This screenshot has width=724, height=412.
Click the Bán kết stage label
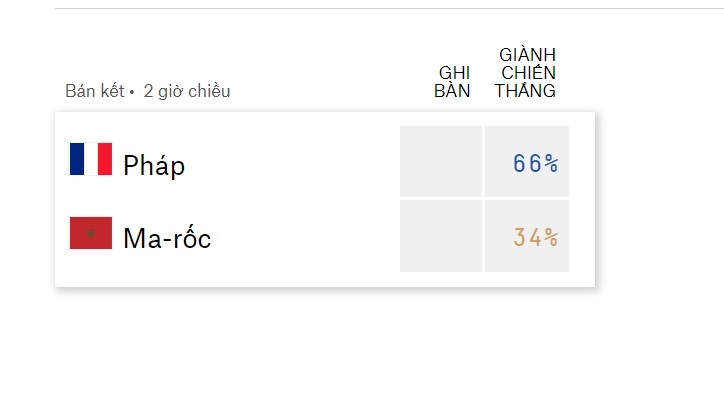95,91
